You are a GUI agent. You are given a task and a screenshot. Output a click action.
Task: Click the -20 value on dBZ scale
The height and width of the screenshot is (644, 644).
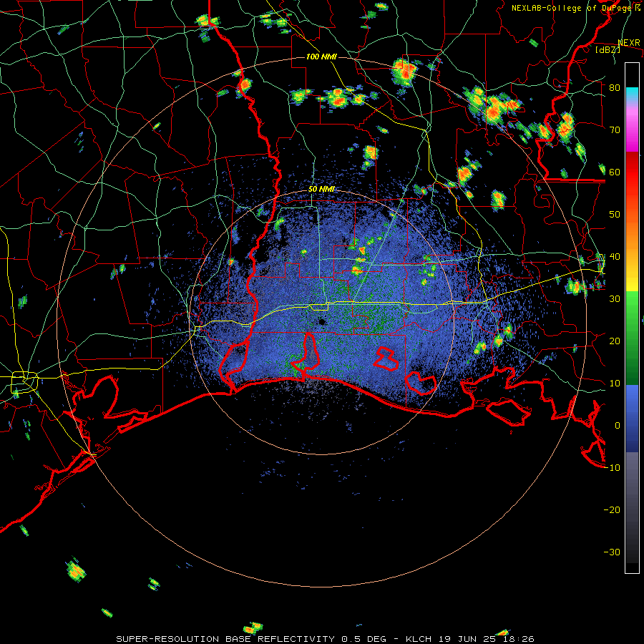tap(612, 509)
